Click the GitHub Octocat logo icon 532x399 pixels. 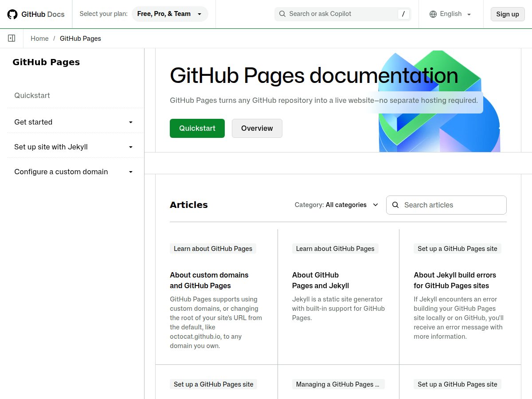tap(12, 14)
